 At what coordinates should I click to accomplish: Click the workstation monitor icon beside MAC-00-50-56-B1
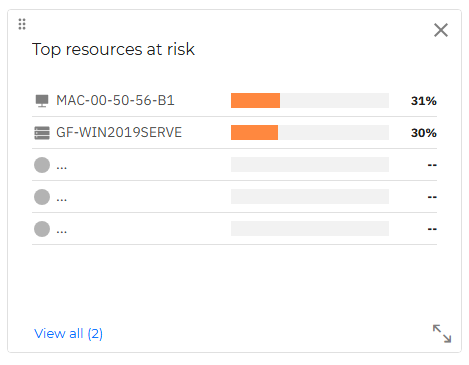42,101
